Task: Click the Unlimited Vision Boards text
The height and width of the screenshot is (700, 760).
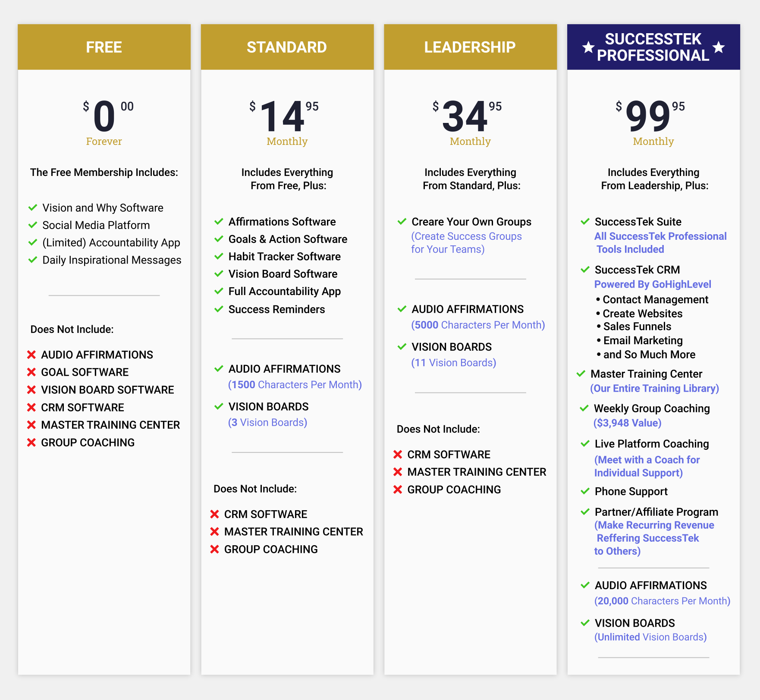Action: (650, 637)
